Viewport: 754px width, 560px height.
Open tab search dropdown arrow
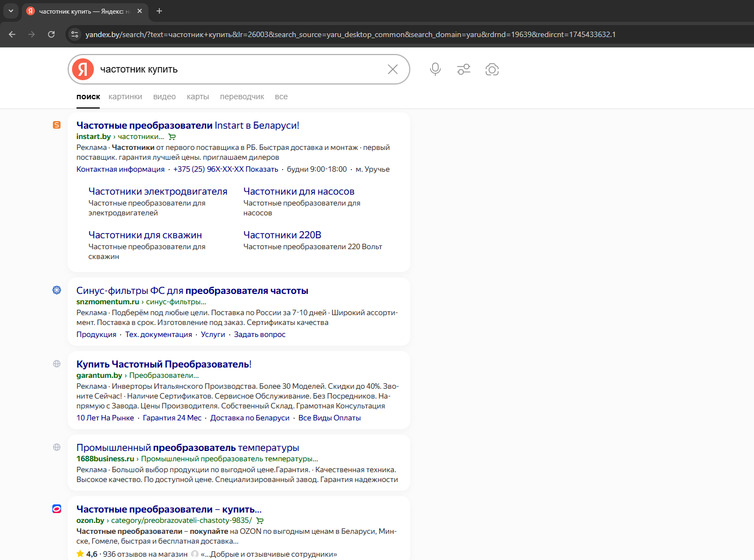click(x=11, y=11)
